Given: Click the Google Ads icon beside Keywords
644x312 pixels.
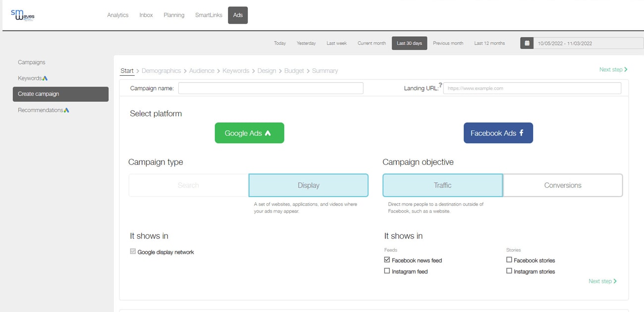Looking at the screenshot, I should point(45,78).
